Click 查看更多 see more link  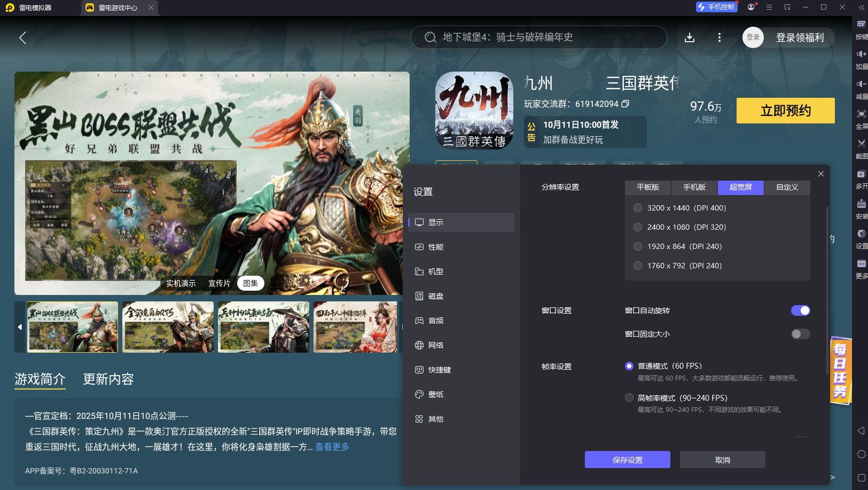[x=332, y=447]
